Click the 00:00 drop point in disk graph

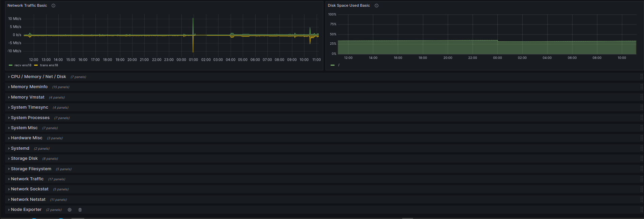pos(498,41)
